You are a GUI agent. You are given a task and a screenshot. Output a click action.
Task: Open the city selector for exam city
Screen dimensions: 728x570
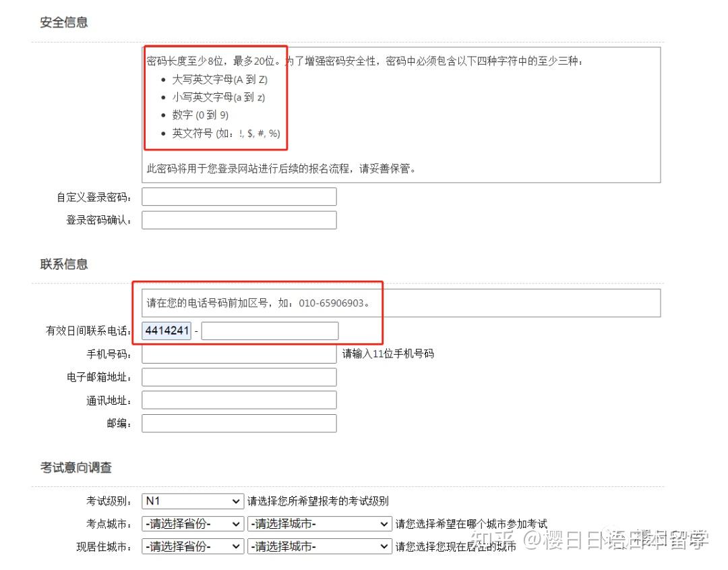(x=317, y=523)
